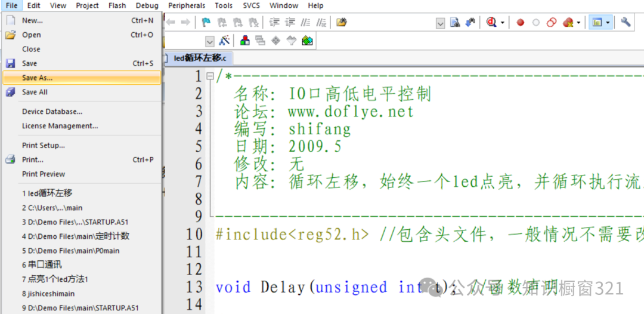Open the Pack Installer green icon

pos(308,41)
